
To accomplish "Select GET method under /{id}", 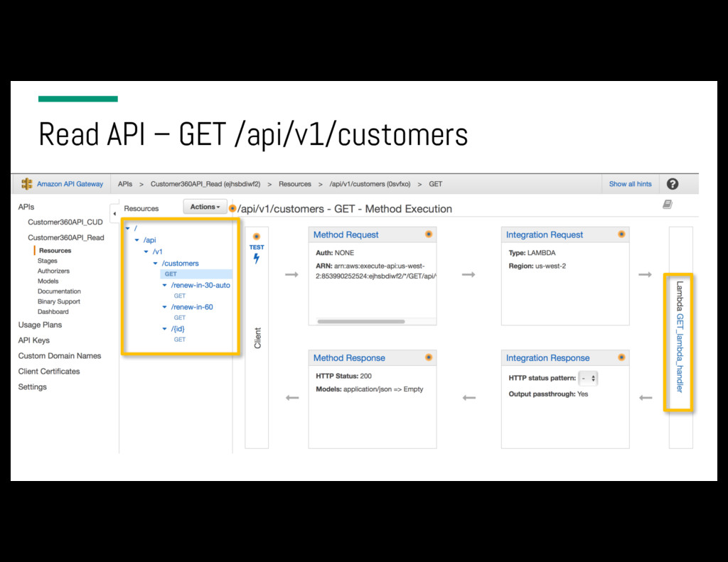I will click(180, 339).
